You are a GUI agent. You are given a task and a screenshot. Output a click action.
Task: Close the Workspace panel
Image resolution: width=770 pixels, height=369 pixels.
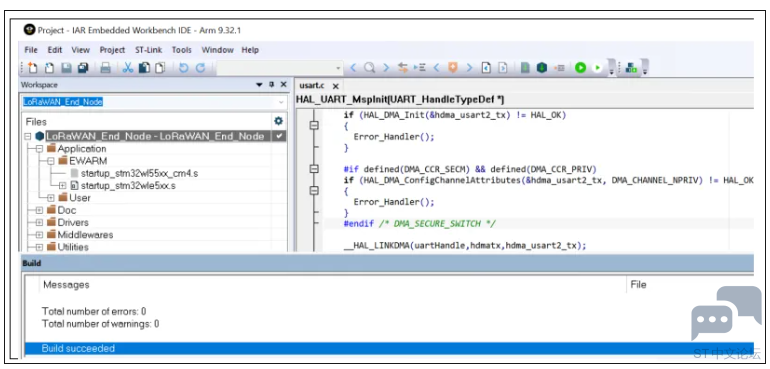[x=283, y=85]
